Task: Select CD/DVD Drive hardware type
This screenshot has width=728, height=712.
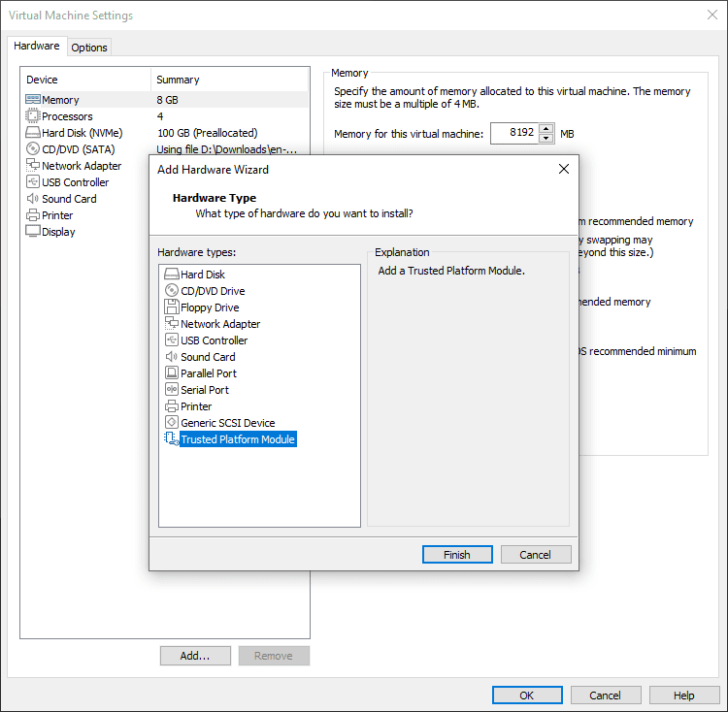Action: (213, 291)
